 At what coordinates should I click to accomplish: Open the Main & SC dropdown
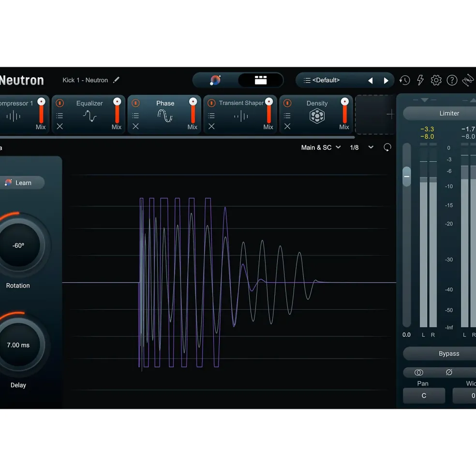tap(321, 147)
